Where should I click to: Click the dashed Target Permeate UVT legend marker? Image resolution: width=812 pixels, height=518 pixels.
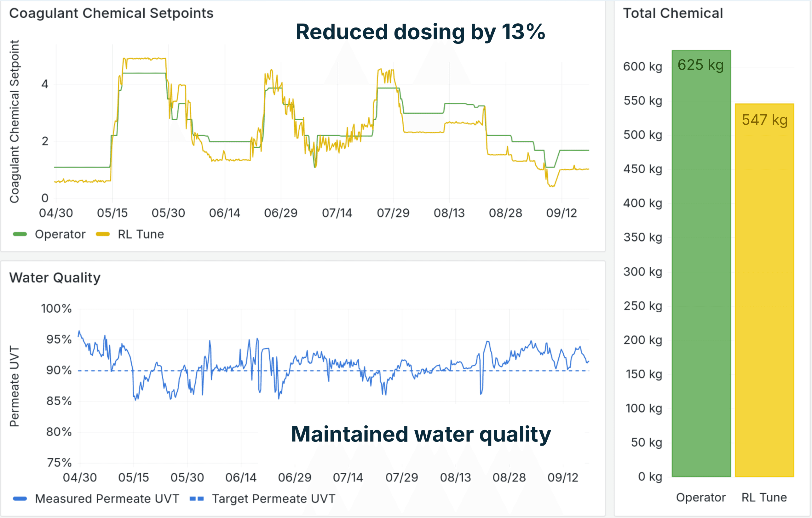[197, 499]
